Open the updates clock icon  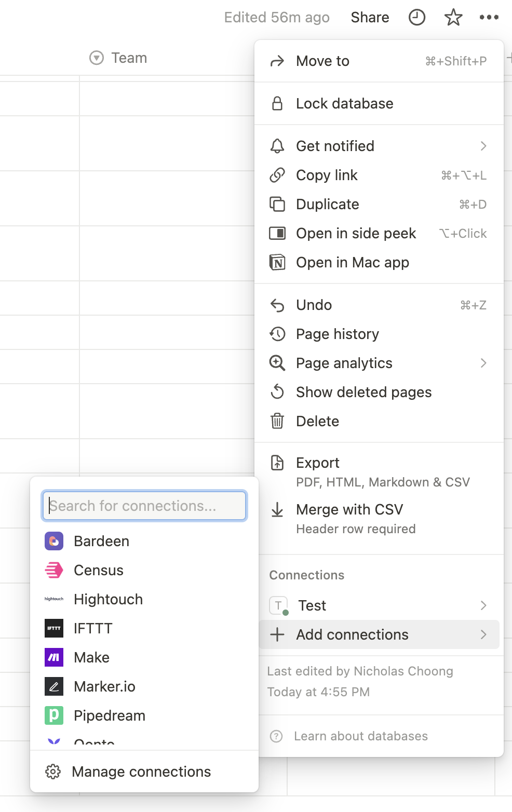pos(417,18)
